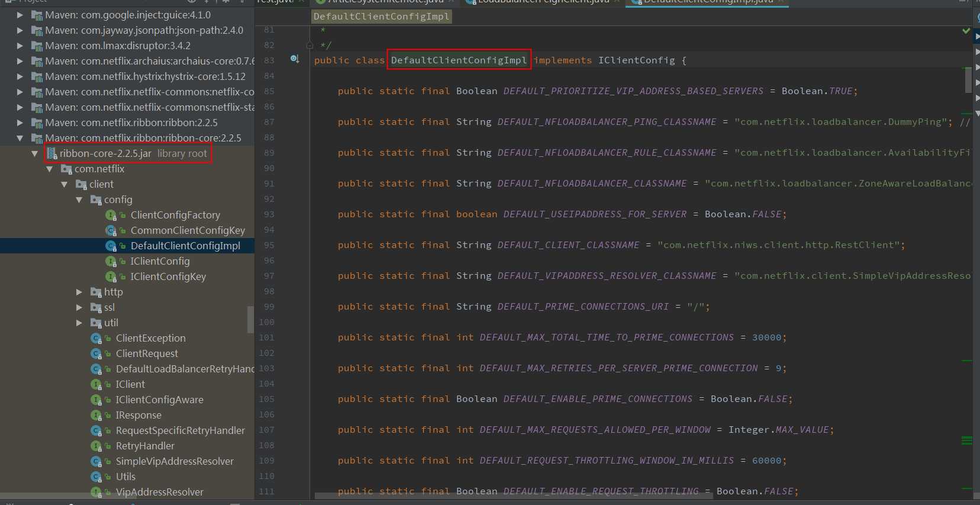Click Boolean.TRUE on line 85
This screenshot has height=505, width=980.
[x=817, y=91]
